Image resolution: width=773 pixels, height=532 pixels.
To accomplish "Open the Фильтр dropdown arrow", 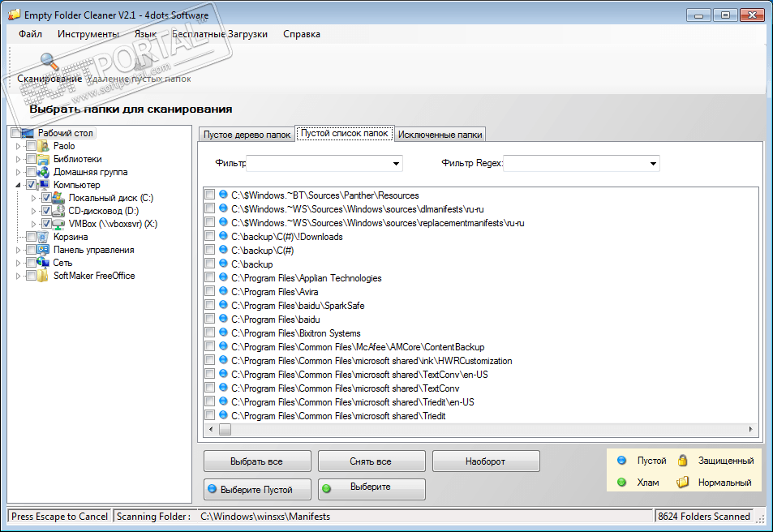I will [x=396, y=163].
